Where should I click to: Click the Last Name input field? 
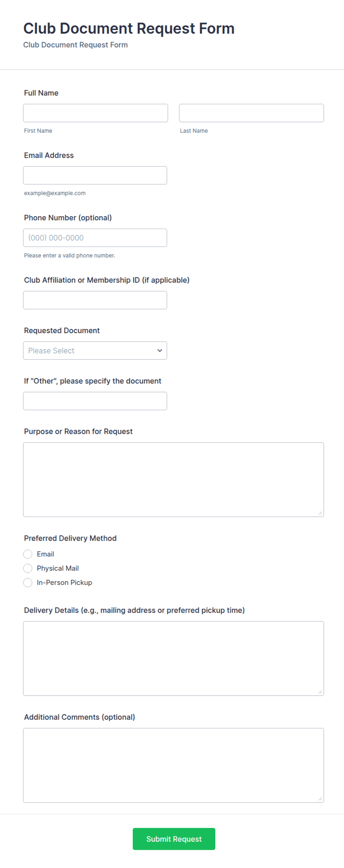click(252, 113)
